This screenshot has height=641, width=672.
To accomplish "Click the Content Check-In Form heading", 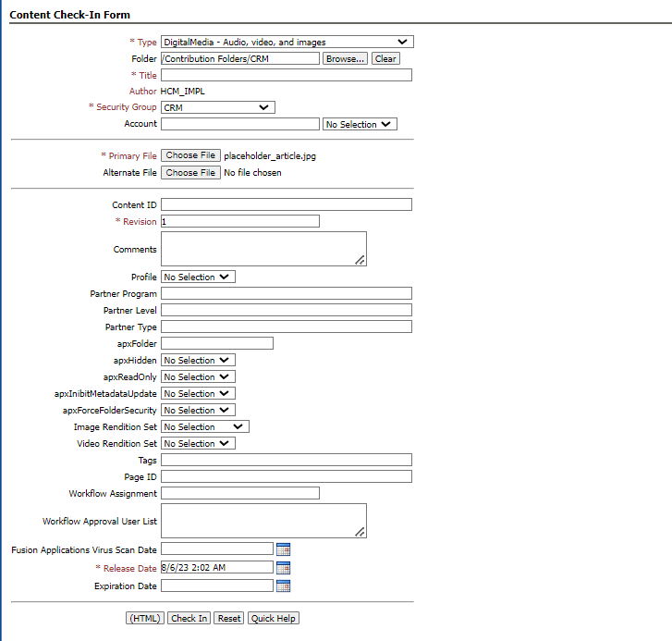I will pyautogui.click(x=70, y=15).
